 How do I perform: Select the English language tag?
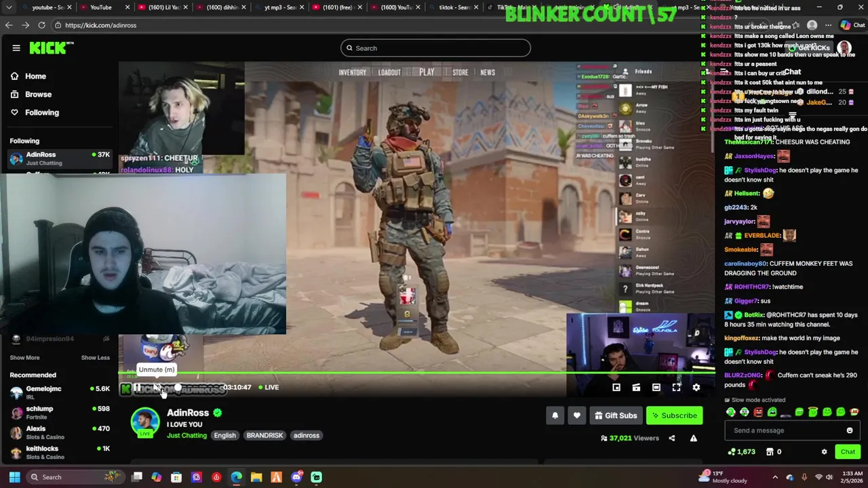click(x=225, y=436)
